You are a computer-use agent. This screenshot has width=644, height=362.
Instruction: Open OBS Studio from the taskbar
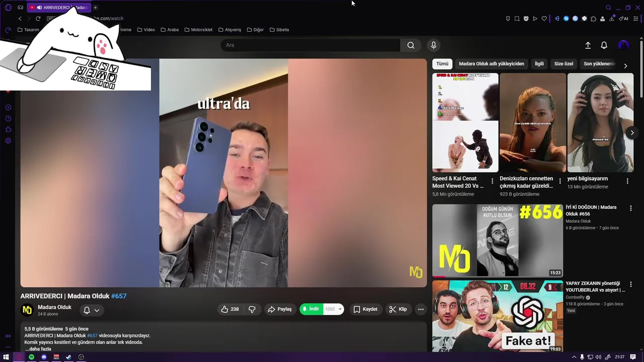click(x=81, y=357)
